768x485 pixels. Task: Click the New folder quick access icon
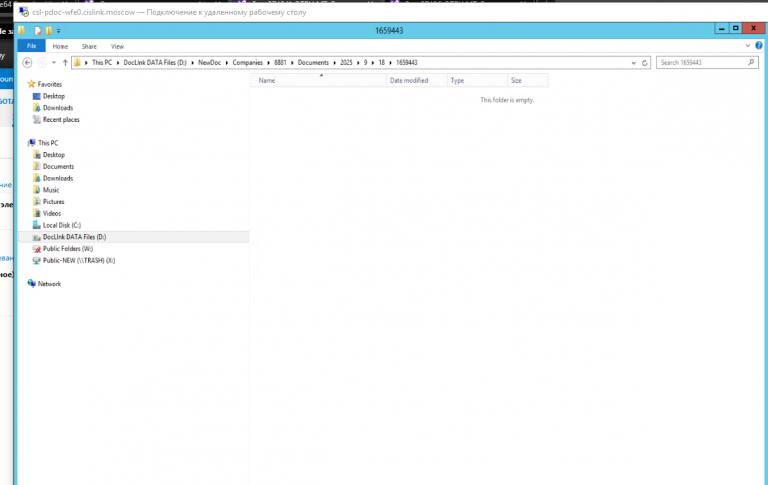point(48,30)
